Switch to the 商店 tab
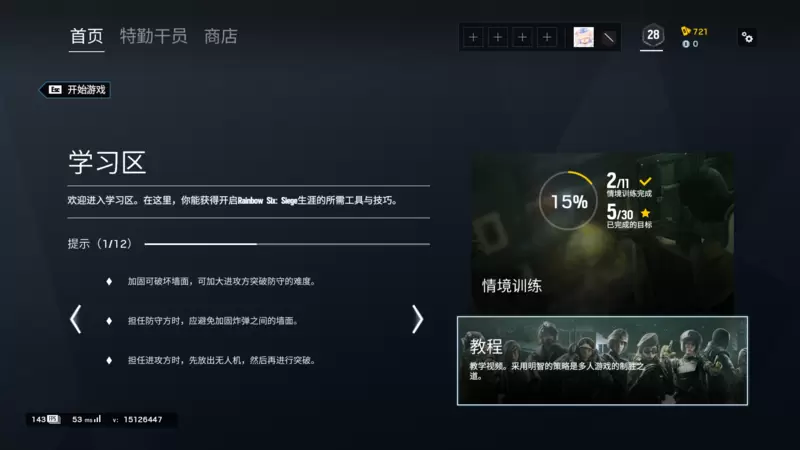The image size is (800, 450). 221,36
